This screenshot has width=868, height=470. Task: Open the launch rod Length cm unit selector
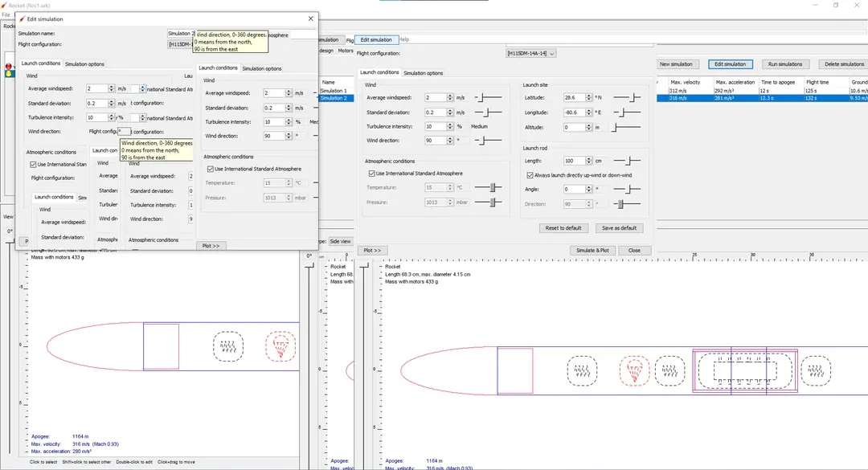(599, 161)
